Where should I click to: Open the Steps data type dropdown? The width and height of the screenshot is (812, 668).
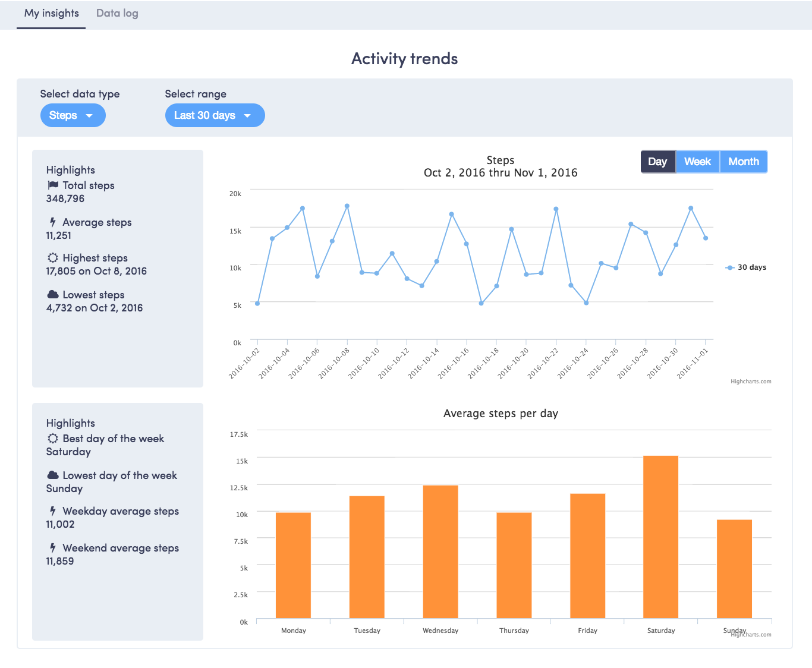click(73, 115)
